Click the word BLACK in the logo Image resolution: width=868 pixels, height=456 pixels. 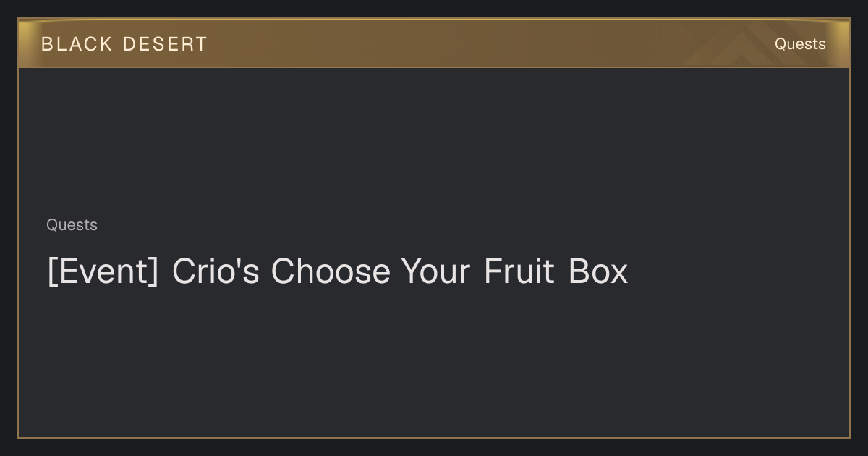pyautogui.click(x=77, y=44)
